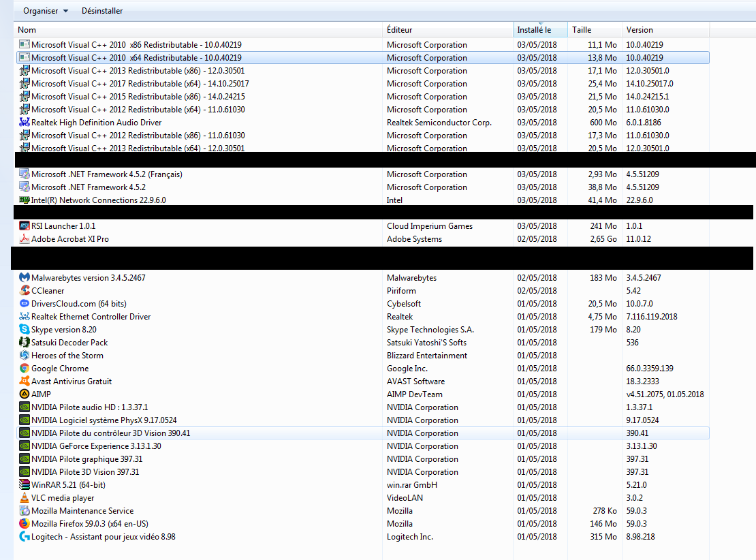Select NVIDIA Pilote audio HD : 1.3.37.1 entry
This screenshot has height=560, width=756.
click(x=90, y=407)
